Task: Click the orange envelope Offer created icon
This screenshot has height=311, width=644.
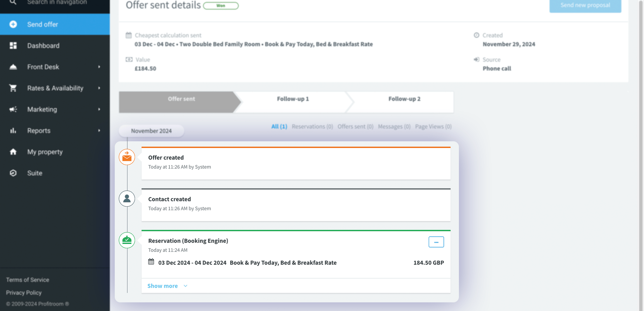Action: click(127, 157)
